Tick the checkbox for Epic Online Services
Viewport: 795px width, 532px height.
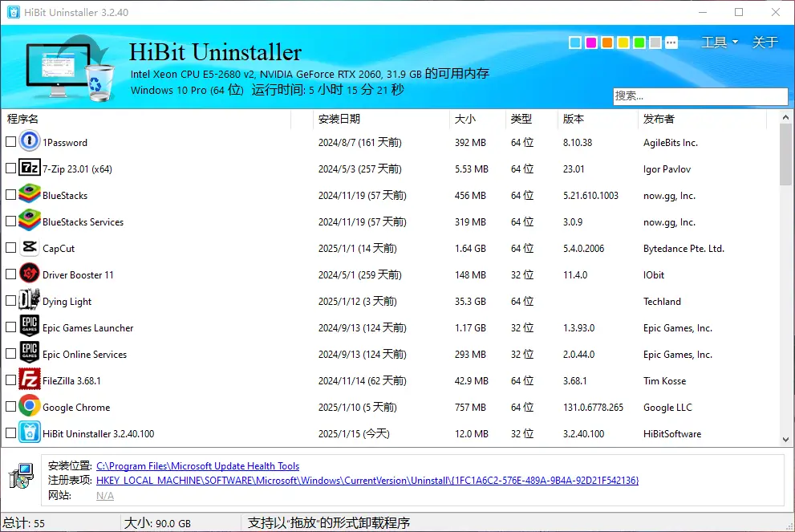tap(10, 354)
